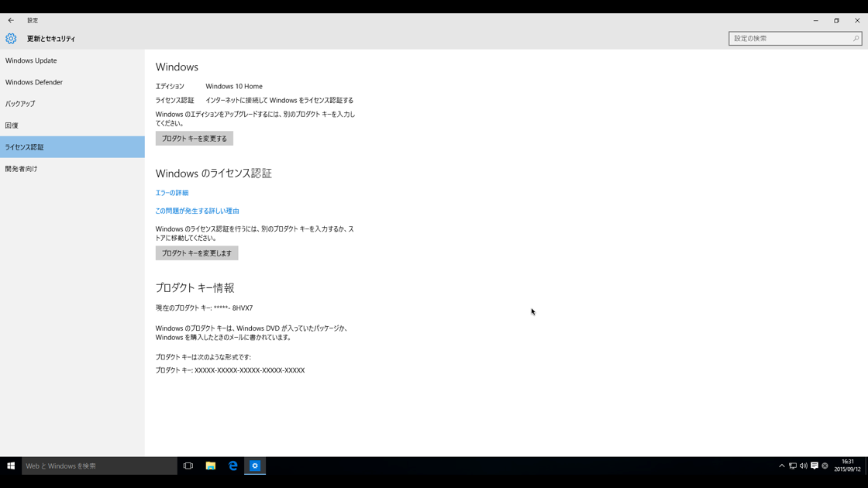The height and width of the screenshot is (488, 868).
Task: Restore down the Settings window
Action: [836, 20]
